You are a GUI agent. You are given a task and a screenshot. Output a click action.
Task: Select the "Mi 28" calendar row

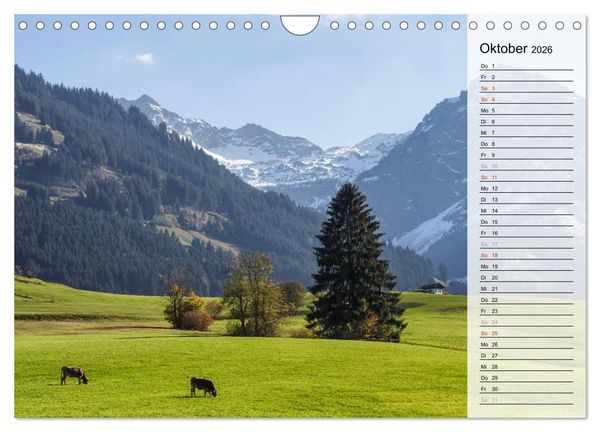(526, 367)
